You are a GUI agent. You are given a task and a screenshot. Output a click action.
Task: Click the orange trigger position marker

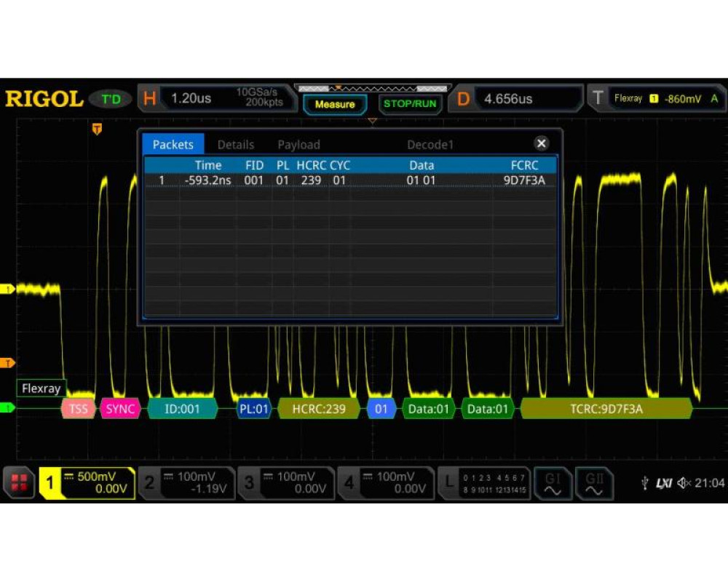[x=97, y=129]
